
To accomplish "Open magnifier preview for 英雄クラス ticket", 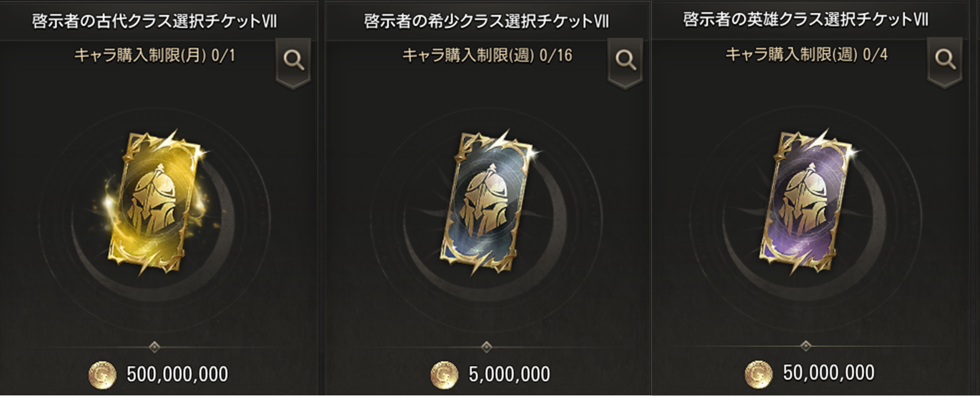I will pos(944,61).
